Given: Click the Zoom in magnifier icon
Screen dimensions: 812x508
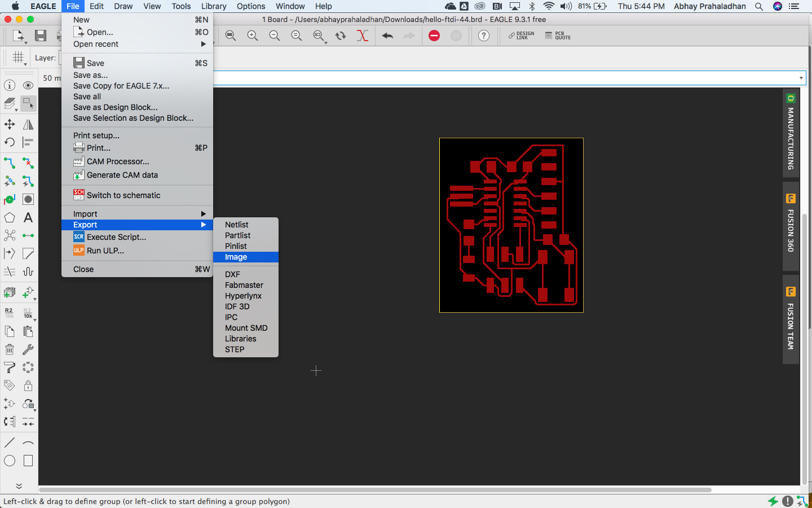Looking at the screenshot, I should point(253,36).
